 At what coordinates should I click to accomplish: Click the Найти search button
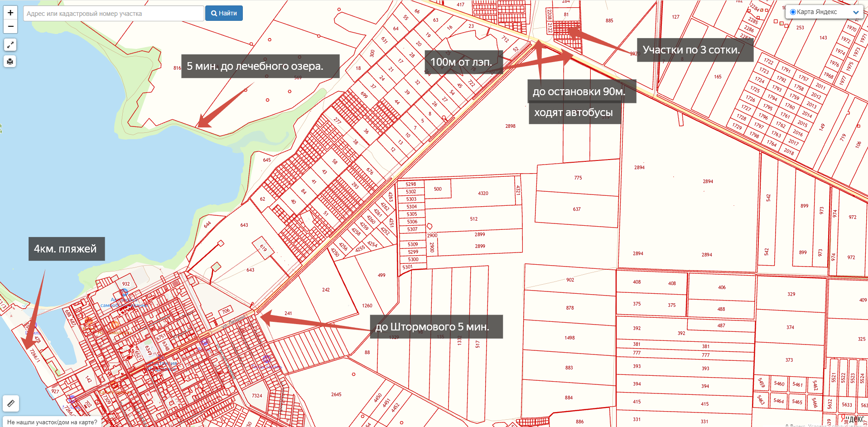pyautogui.click(x=224, y=13)
